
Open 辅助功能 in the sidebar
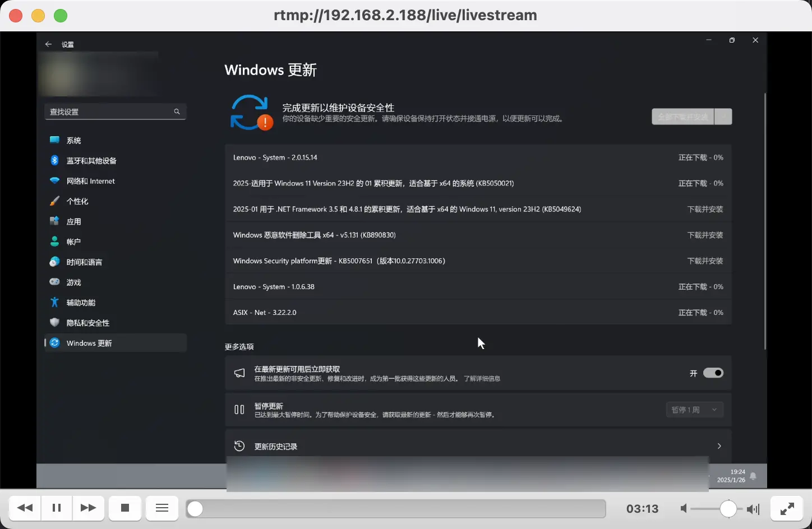[115, 303]
